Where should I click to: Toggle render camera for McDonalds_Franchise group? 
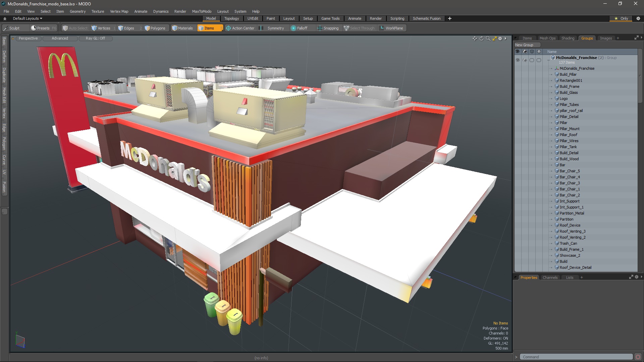coord(525,60)
